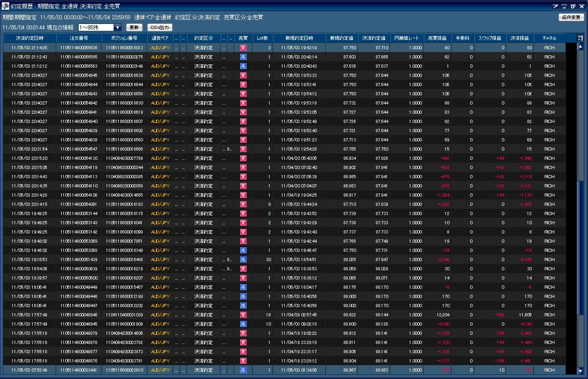Image resolution: width=588 pixels, height=379 pixels.
Task: Click the application logo icon in title bar
Action: coord(6,6)
